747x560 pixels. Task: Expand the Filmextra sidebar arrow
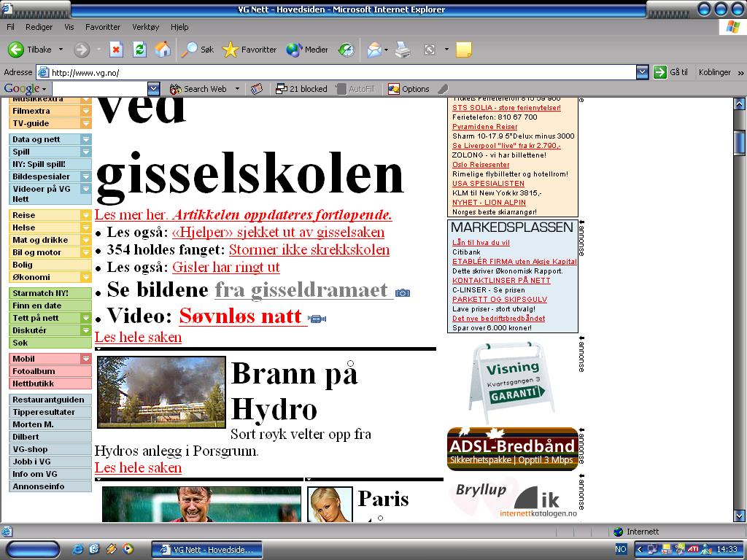(86, 111)
